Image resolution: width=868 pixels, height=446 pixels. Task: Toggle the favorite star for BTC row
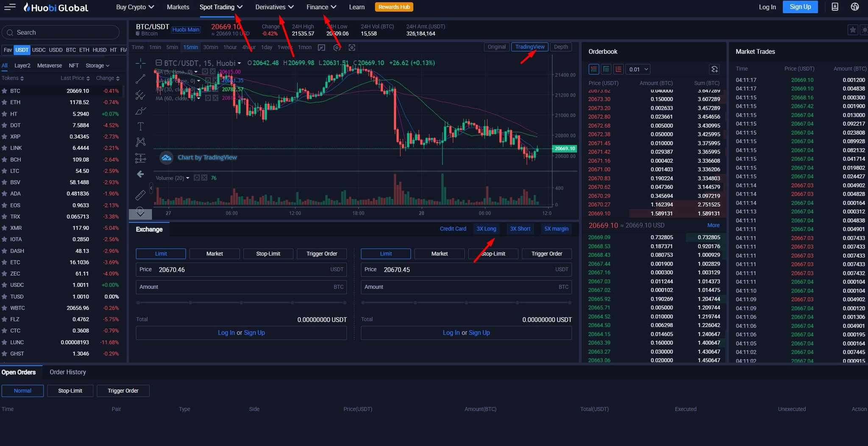point(4,91)
